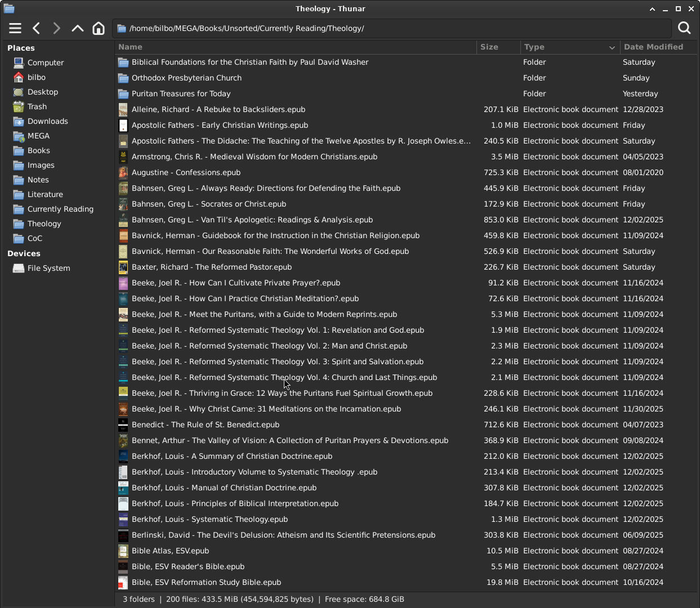This screenshot has width=700, height=608.
Task: Sort by the Name column header
Action: point(296,47)
